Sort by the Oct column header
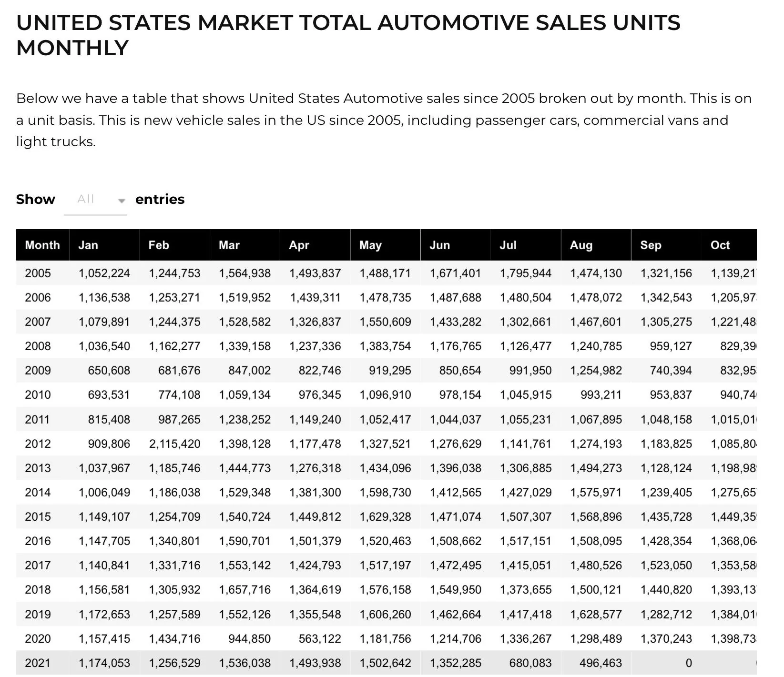The width and height of the screenshot is (784, 677). (729, 245)
